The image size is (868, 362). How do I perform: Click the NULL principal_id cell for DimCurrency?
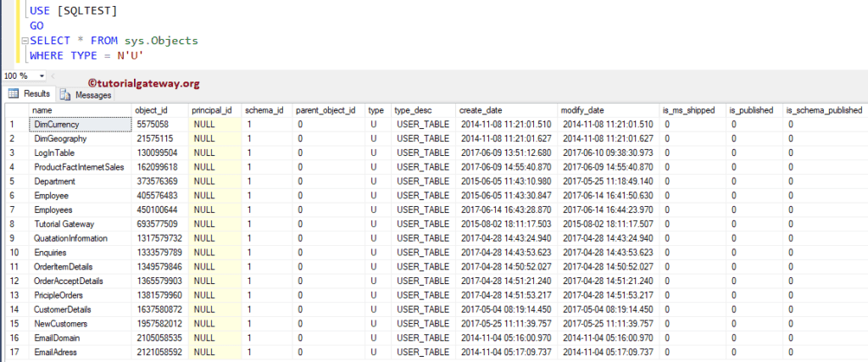point(214,125)
